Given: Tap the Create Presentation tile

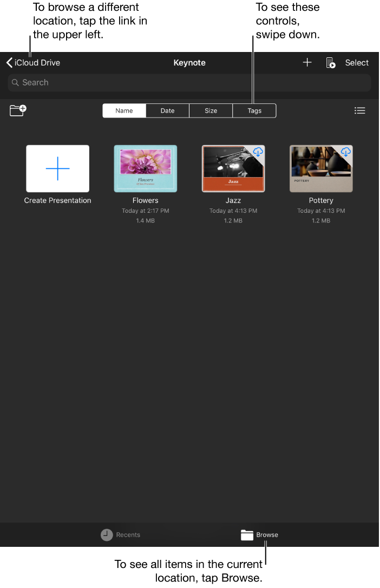Looking at the screenshot, I should point(58,169).
